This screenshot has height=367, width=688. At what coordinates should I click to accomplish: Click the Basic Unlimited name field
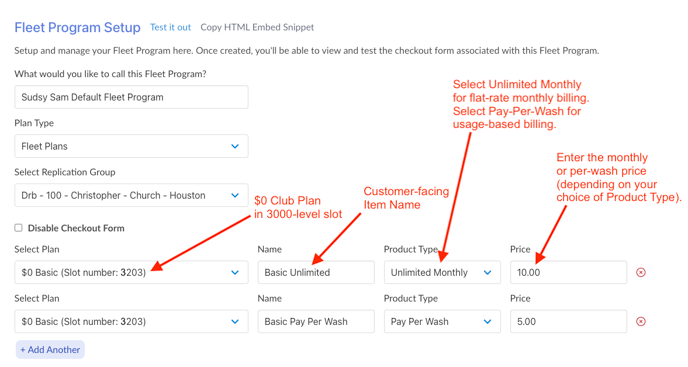(316, 273)
